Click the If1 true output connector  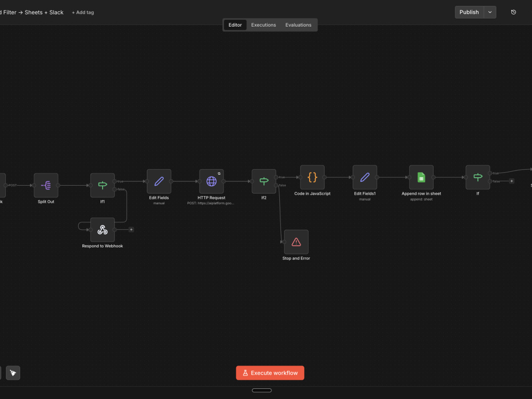pos(115,181)
